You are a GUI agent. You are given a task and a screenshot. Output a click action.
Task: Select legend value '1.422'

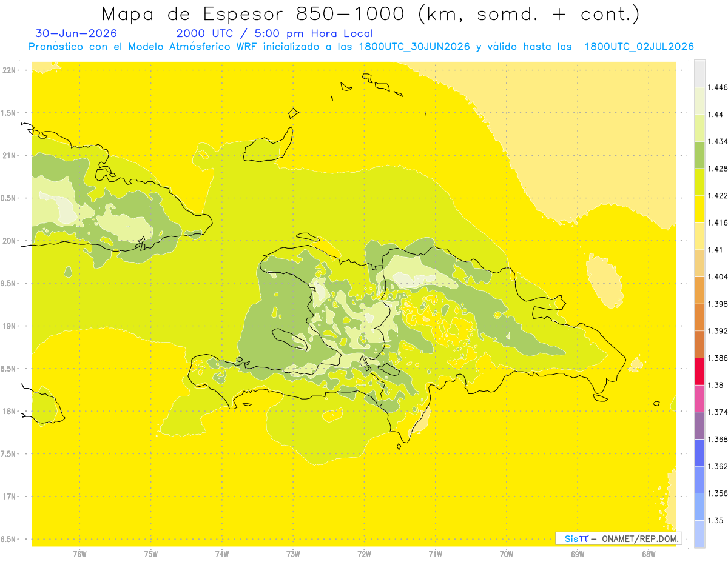[x=718, y=196]
